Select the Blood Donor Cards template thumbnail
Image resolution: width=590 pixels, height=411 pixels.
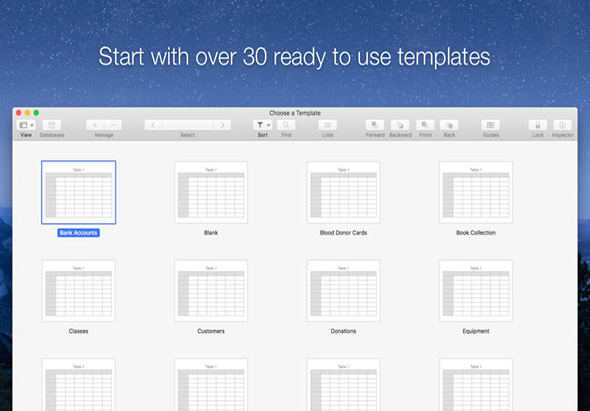pos(344,192)
